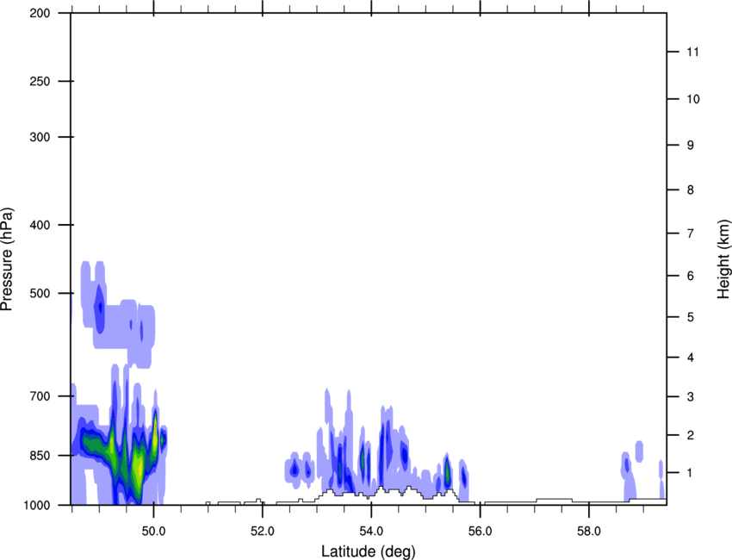Click the 4 km height label
The width and height of the screenshot is (732, 560).
pos(691,358)
